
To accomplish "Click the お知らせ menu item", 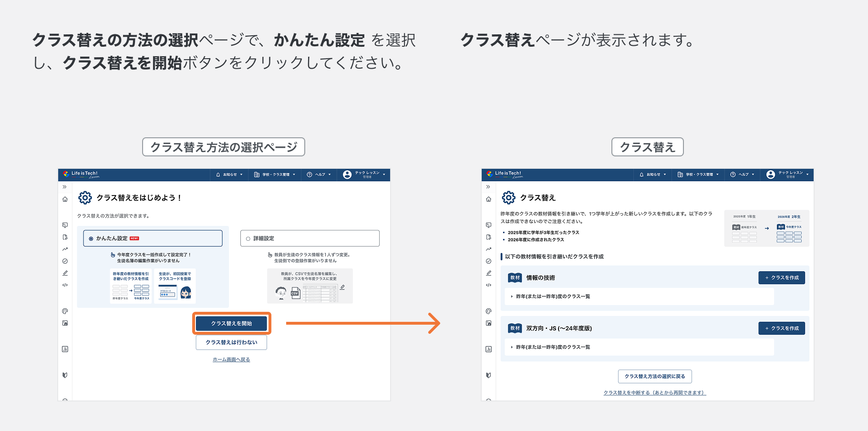I will pos(229,174).
